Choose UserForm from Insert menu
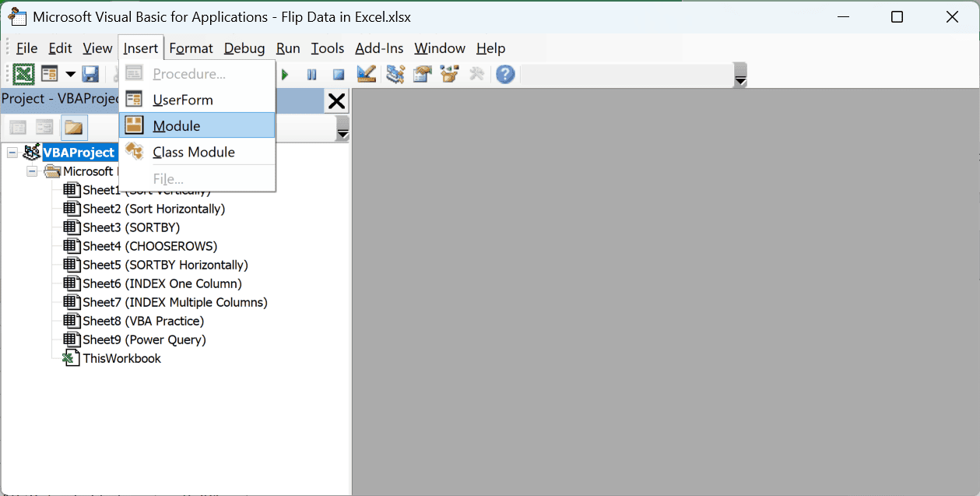This screenshot has width=980, height=496. pyautogui.click(x=198, y=100)
